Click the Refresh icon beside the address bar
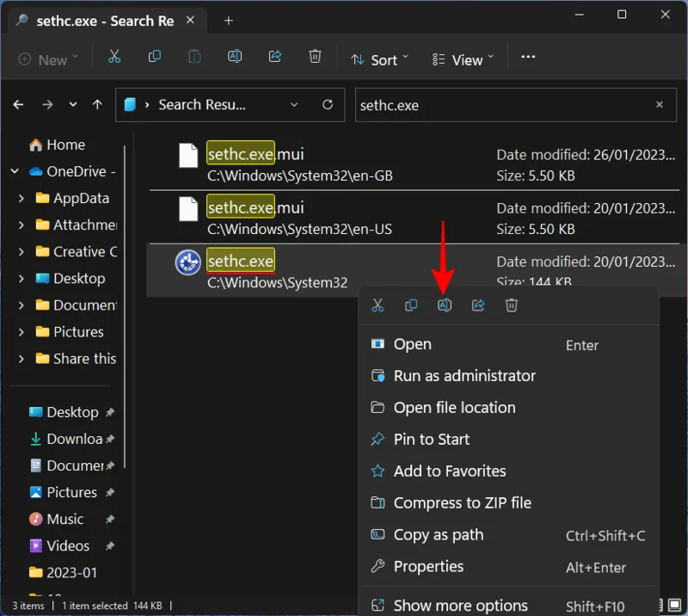 (327, 104)
